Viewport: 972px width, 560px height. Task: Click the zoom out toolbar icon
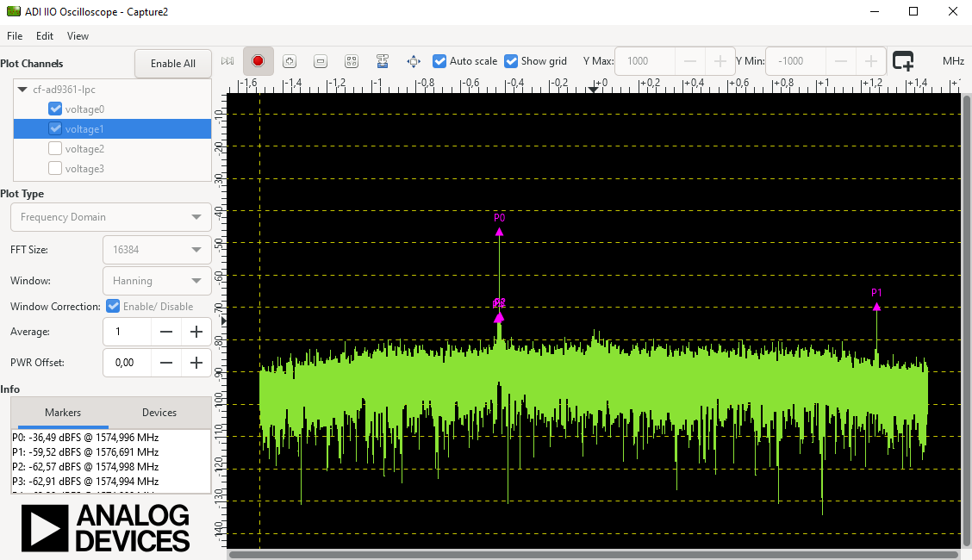(321, 61)
